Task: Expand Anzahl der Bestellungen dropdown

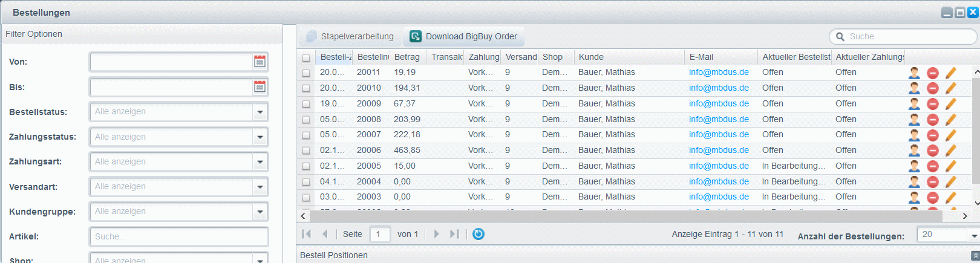Action: (x=973, y=235)
